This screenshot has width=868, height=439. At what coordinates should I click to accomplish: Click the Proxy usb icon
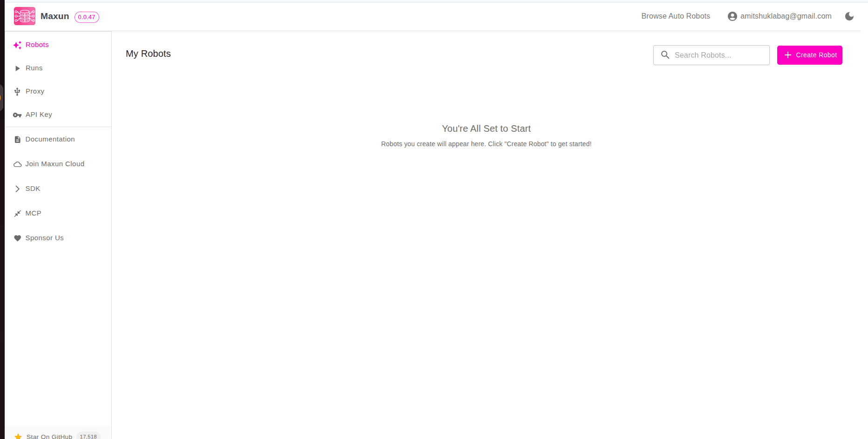pyautogui.click(x=17, y=92)
